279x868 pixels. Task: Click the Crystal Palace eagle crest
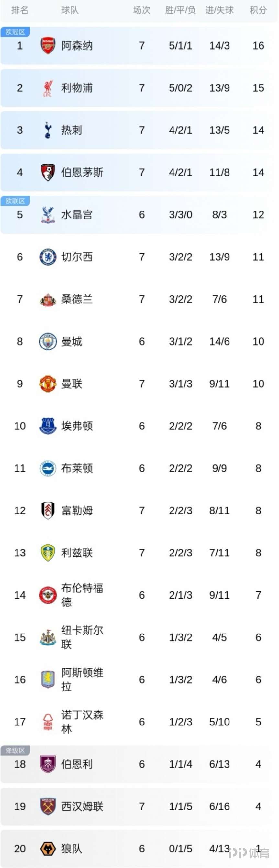(48, 215)
